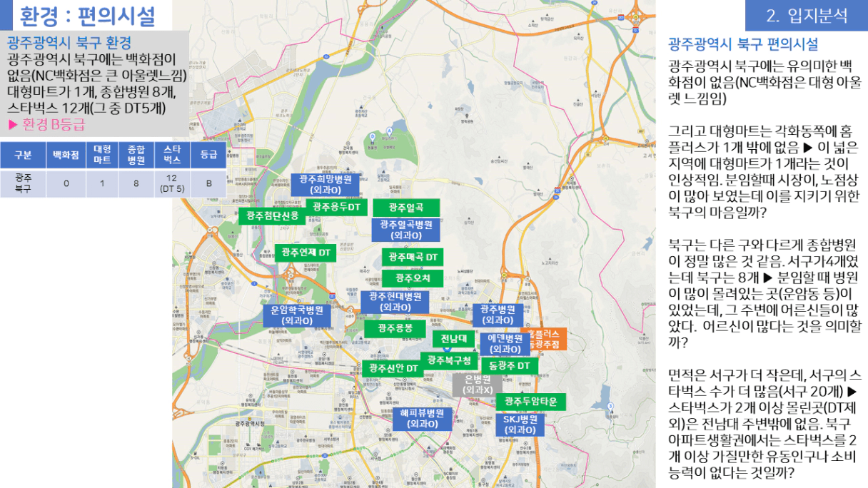Select the paragraph starting 북구는 다른 구와
Screen dimensions: 868x488
pos(764,293)
